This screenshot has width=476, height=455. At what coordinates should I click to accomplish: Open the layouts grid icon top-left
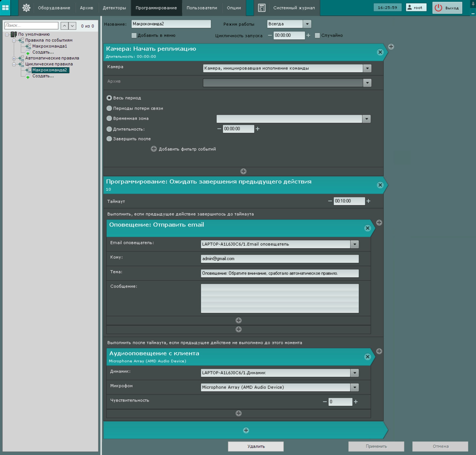coord(5,8)
